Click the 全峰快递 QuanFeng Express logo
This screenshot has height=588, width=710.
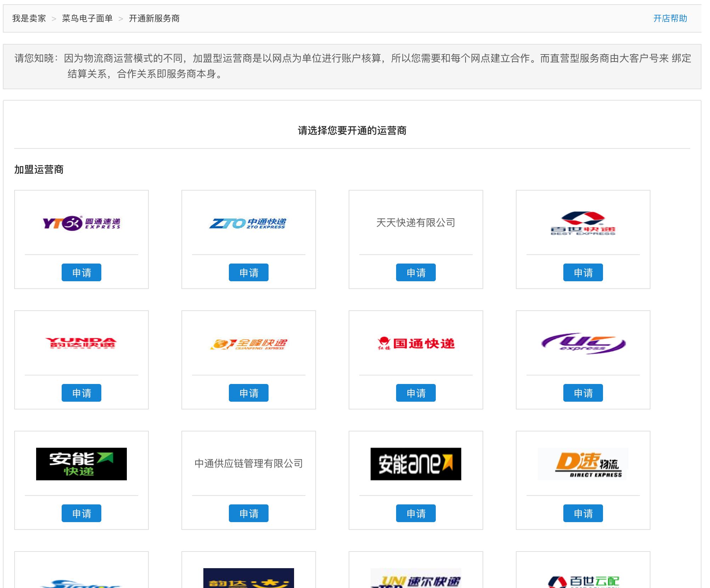248,343
